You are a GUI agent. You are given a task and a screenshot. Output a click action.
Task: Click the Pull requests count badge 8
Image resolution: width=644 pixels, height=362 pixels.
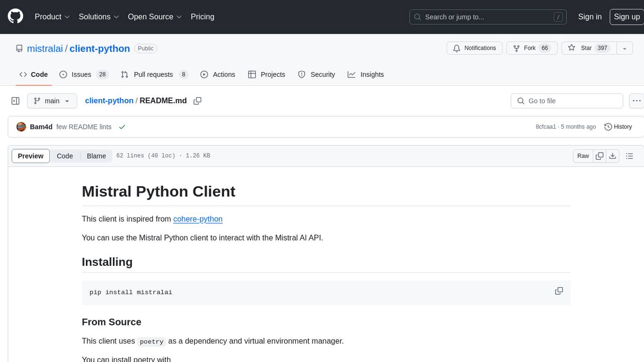coord(183,74)
